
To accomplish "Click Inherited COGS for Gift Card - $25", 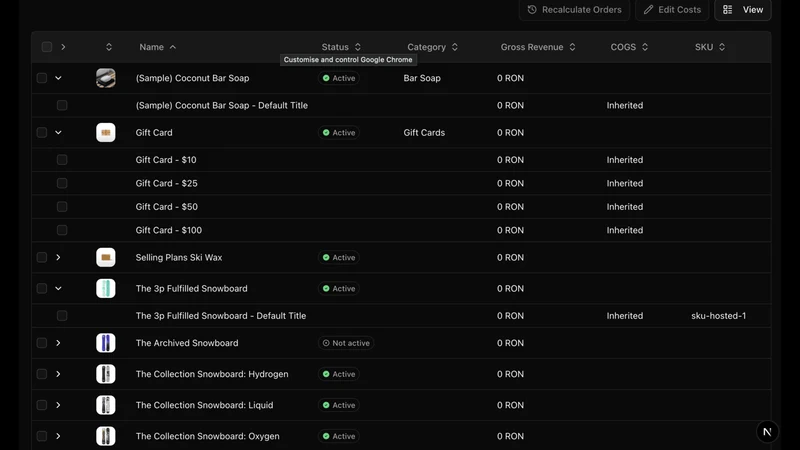I will pyautogui.click(x=624, y=183).
